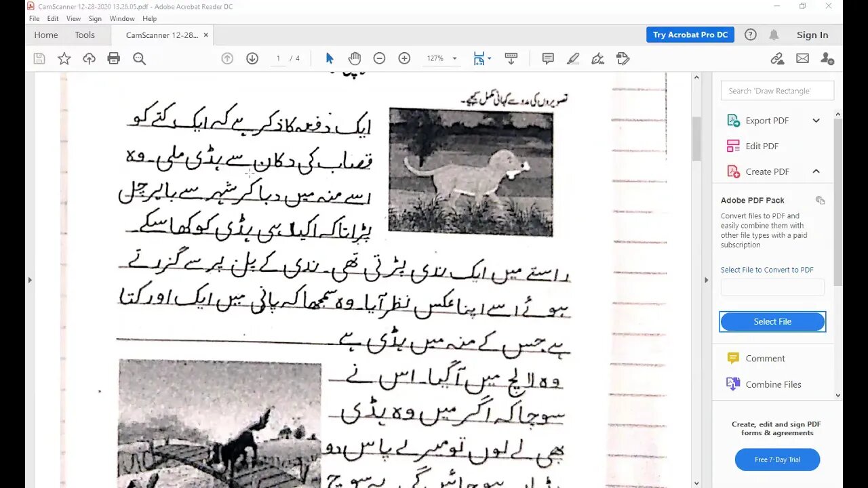The width and height of the screenshot is (868, 488).
Task: Go to previous page arrow
Action: 227,59
